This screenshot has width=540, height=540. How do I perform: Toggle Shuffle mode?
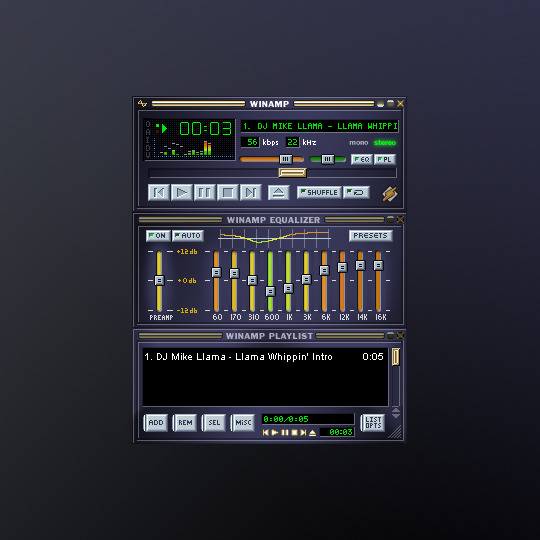coord(319,193)
